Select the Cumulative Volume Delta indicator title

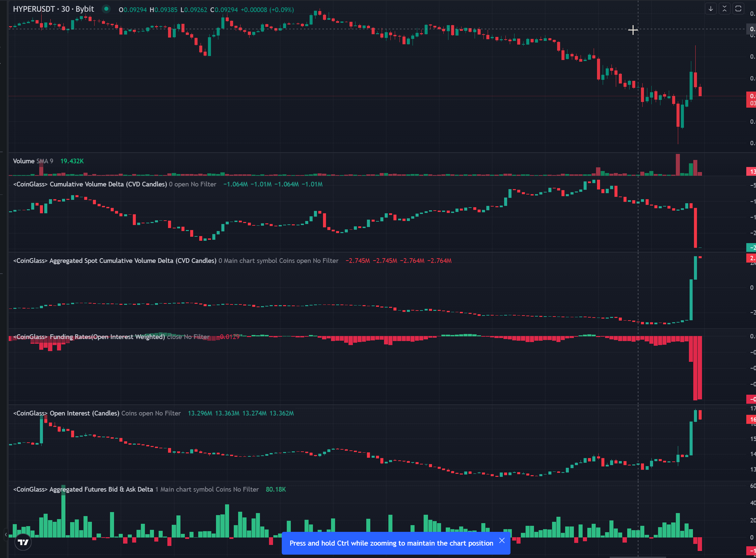click(90, 184)
